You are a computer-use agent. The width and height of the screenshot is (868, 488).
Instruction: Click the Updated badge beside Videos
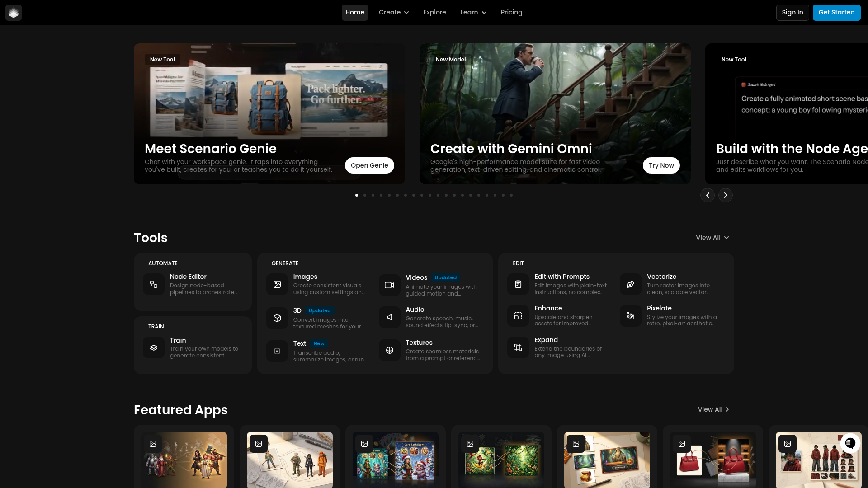point(445,277)
